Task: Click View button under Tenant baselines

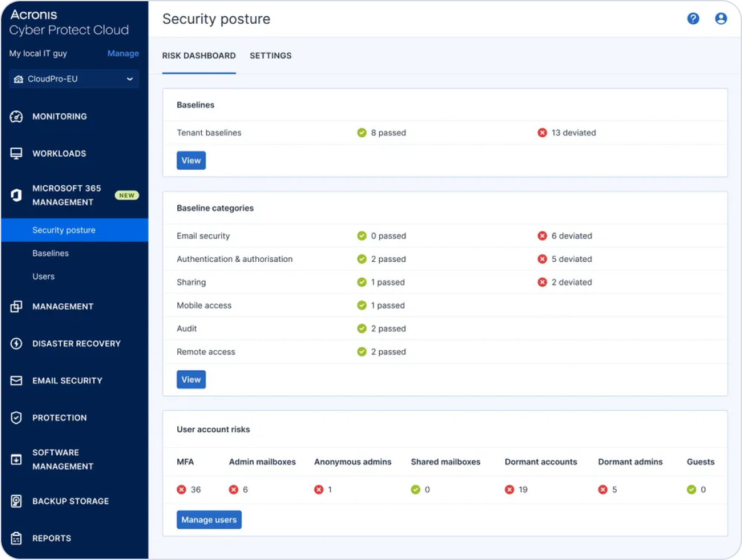Action: [x=191, y=161]
